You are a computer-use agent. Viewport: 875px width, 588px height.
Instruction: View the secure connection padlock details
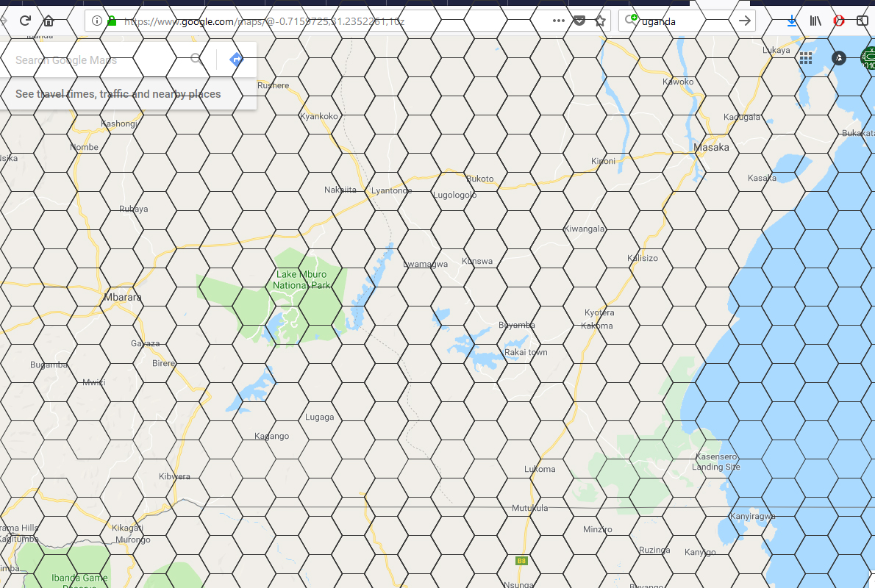tap(112, 21)
